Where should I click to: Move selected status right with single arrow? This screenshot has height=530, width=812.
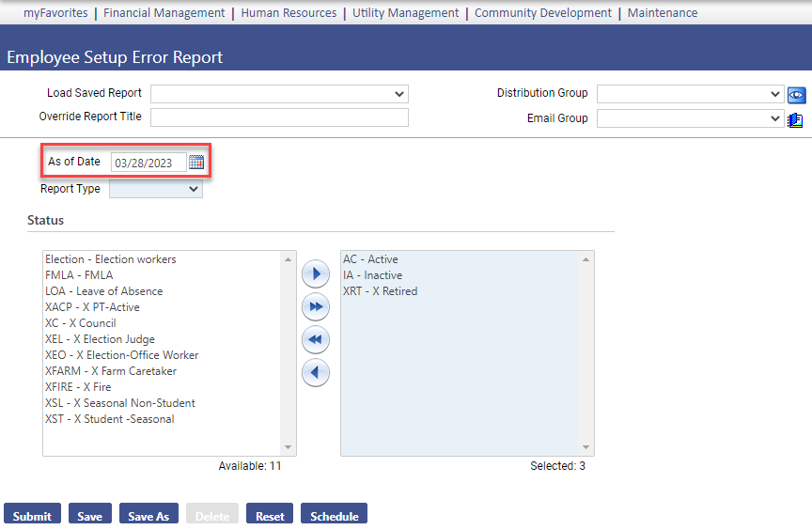(x=315, y=274)
